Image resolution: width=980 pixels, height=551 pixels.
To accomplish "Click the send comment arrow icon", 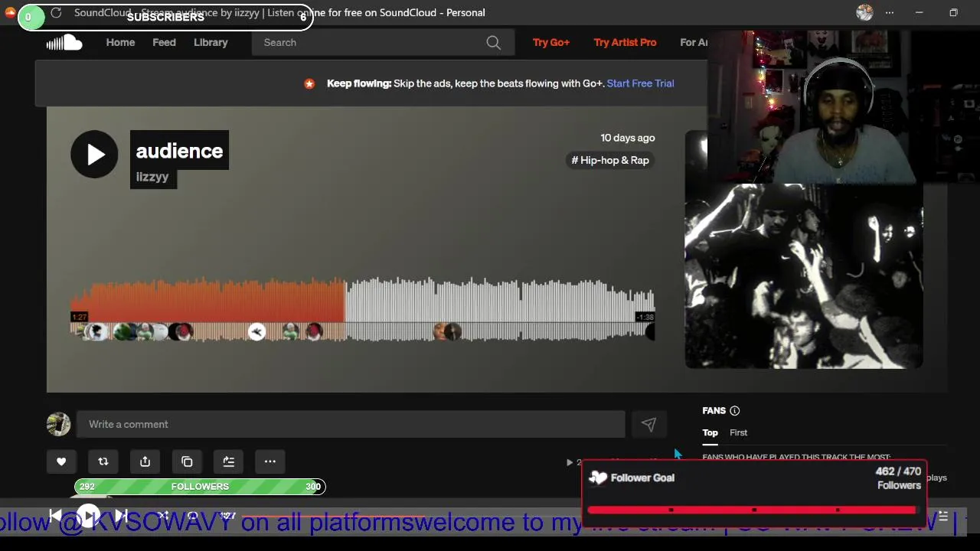I will (648, 424).
